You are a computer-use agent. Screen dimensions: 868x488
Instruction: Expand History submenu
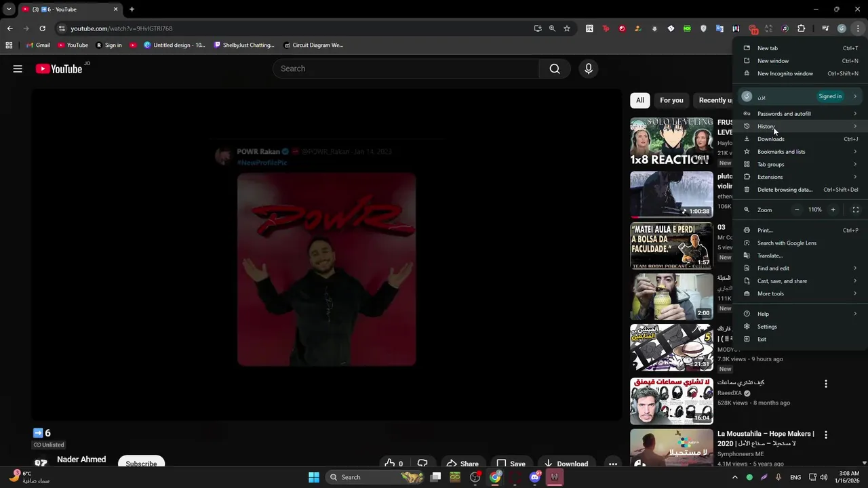coord(800,126)
